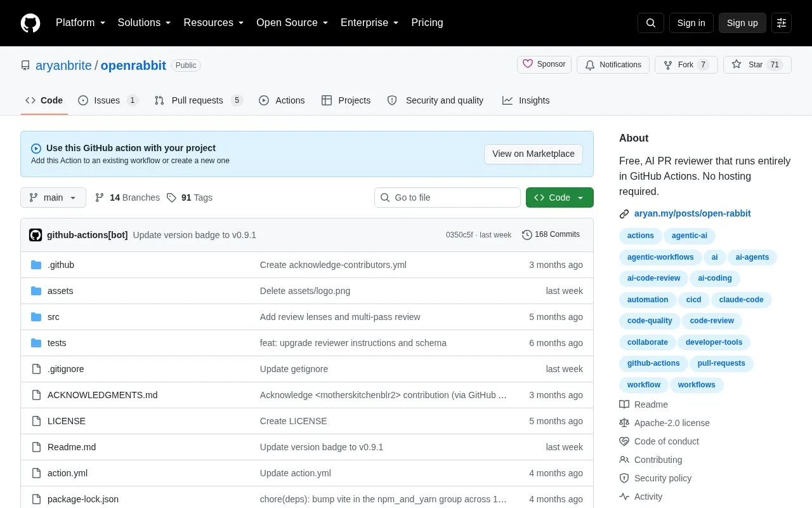Expand the Solutions menu in header

click(x=144, y=23)
